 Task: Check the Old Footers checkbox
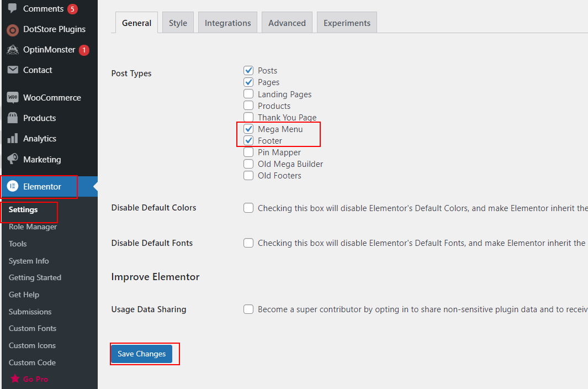(x=248, y=175)
